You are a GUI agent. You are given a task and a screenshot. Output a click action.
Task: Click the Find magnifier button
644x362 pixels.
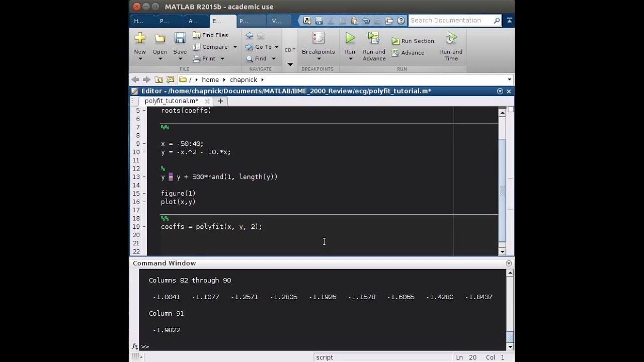[x=256, y=58]
